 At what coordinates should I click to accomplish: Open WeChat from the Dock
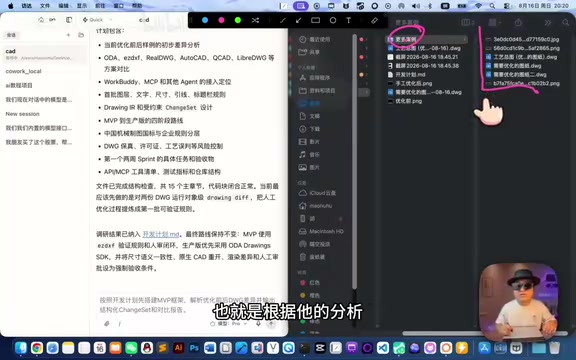[131, 348]
